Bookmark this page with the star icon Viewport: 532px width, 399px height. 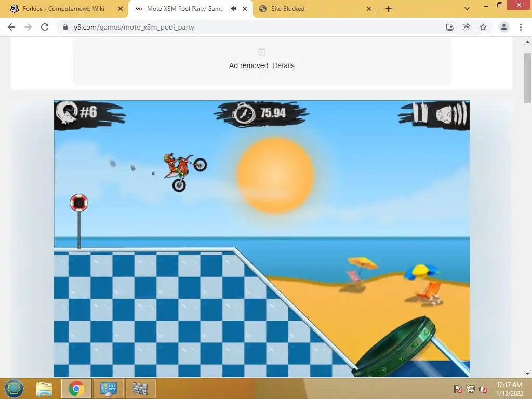pos(483,27)
